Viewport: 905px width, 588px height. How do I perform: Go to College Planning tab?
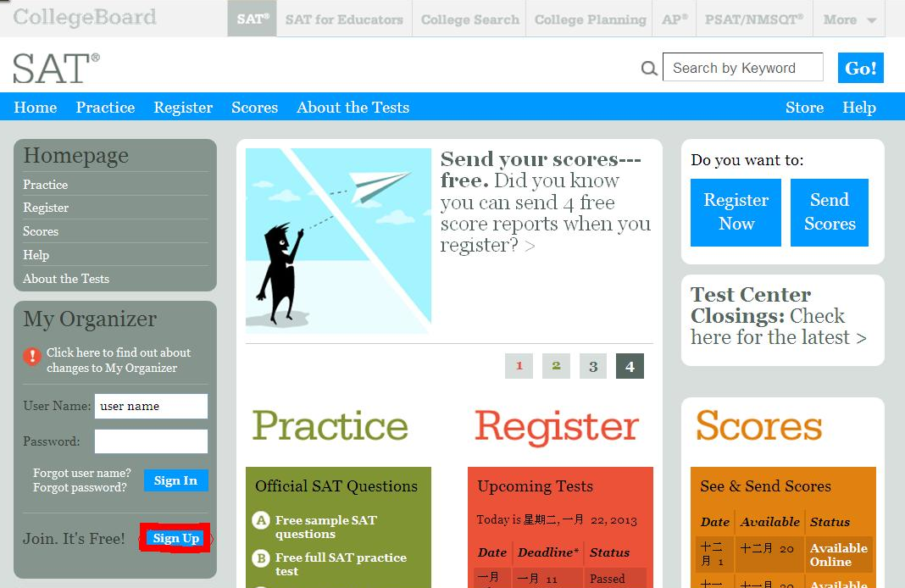pos(590,19)
